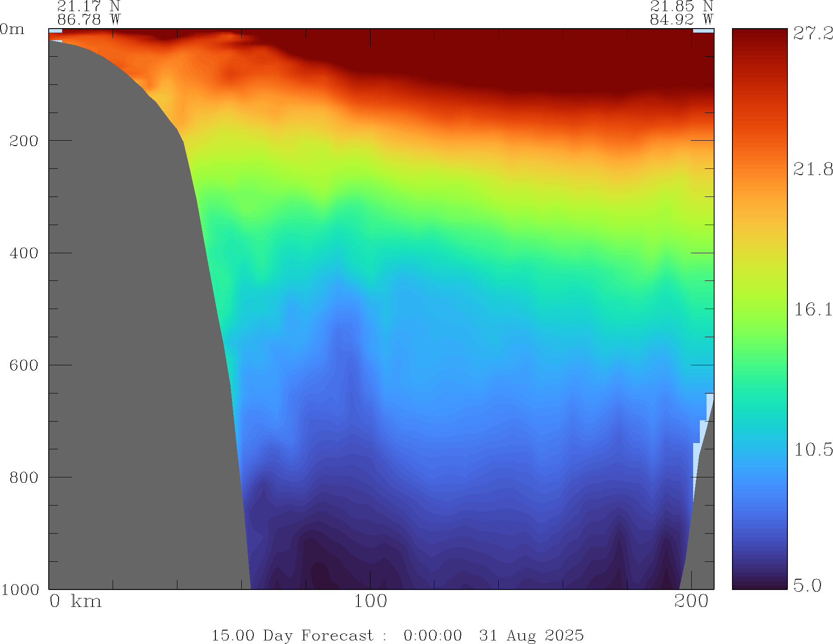Image resolution: width=833 pixels, height=644 pixels.
Task: Click the 100 km distance axis label
Action: 370,602
